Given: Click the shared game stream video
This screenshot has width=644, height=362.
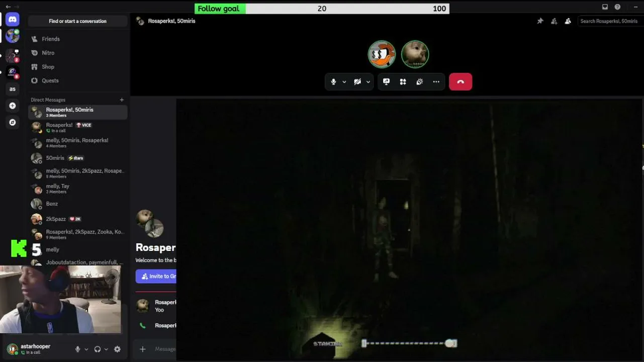Looking at the screenshot, I should pos(410,229).
